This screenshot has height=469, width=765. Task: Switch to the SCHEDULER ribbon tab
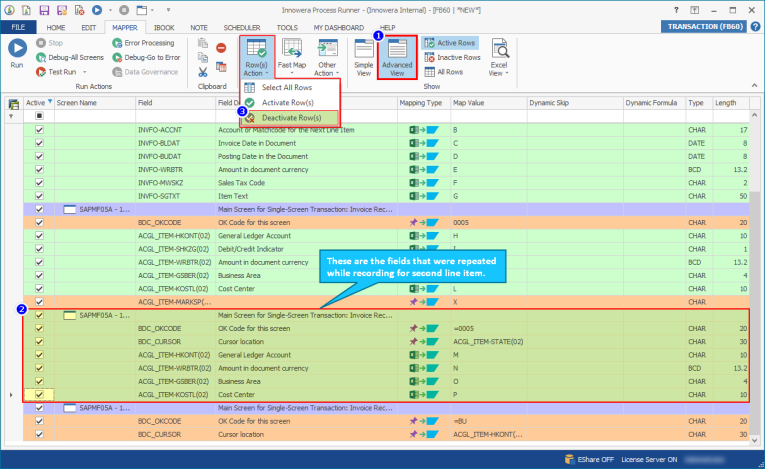point(244,27)
